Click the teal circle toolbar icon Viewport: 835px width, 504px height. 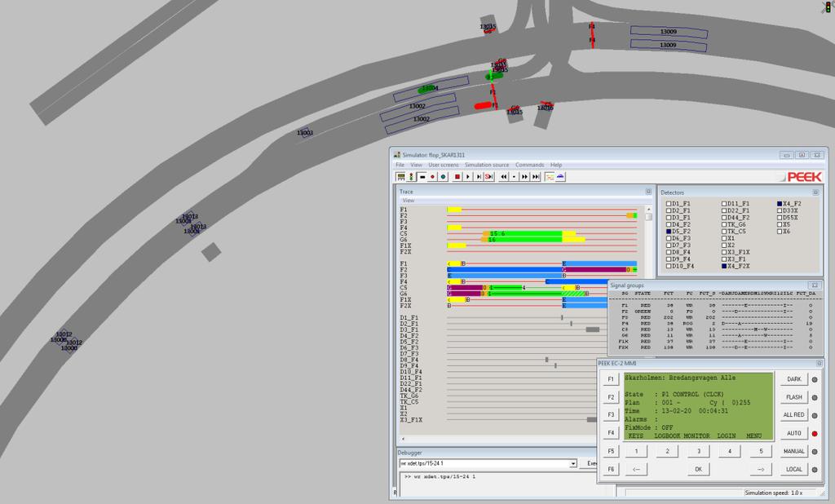tap(443, 177)
